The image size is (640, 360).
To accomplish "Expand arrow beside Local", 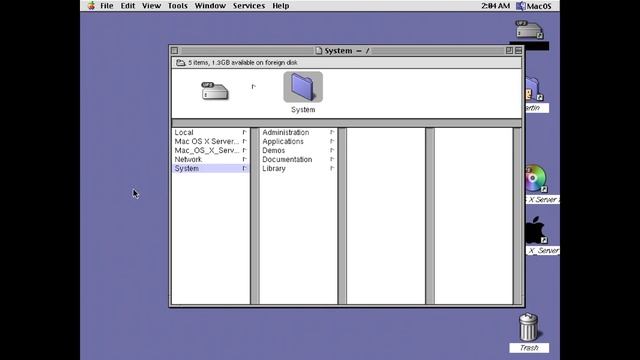I will point(244,132).
